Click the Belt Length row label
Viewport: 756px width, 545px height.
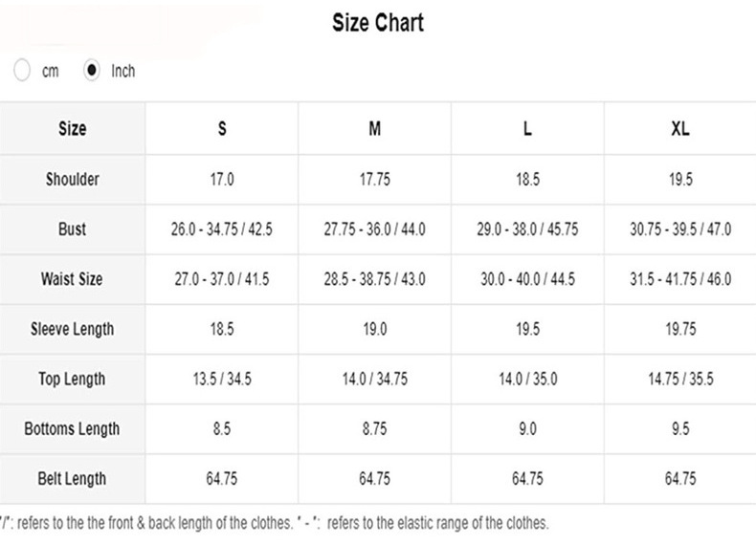73,478
